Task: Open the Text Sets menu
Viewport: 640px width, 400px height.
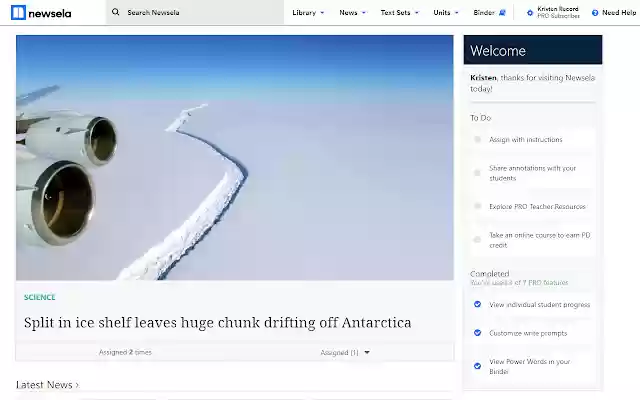Action: point(395,13)
